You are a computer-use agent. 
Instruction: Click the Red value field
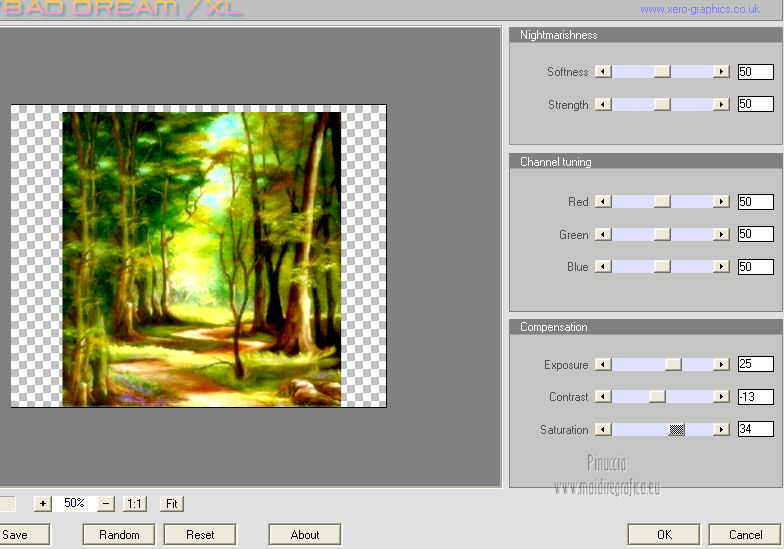756,202
